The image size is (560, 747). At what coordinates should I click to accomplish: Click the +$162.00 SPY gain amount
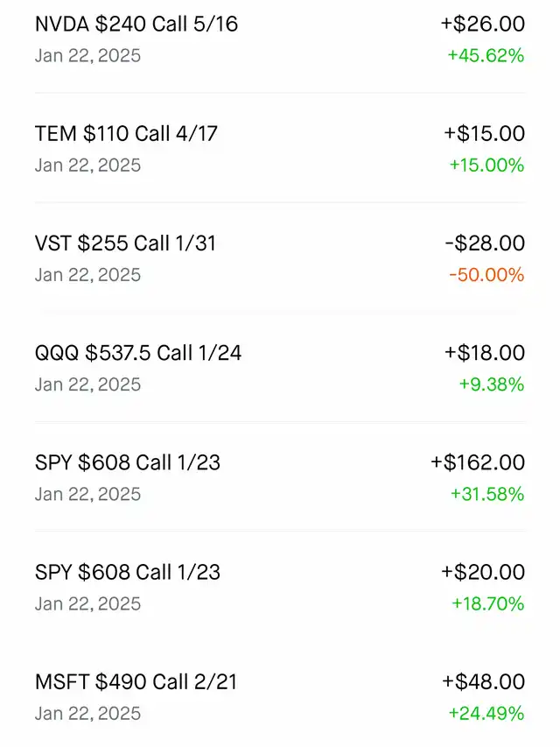(x=477, y=462)
